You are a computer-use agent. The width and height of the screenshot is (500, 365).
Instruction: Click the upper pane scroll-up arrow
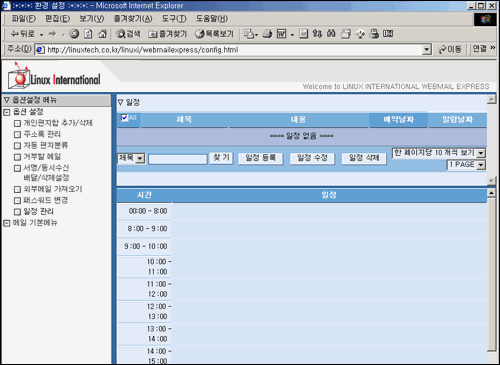(491, 99)
